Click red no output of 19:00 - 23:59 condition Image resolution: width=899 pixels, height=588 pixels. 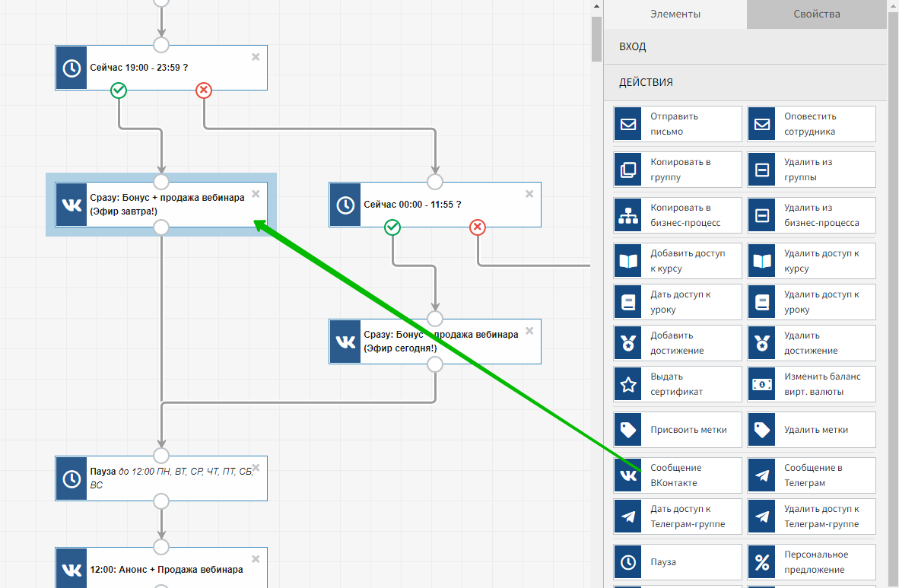(204, 90)
